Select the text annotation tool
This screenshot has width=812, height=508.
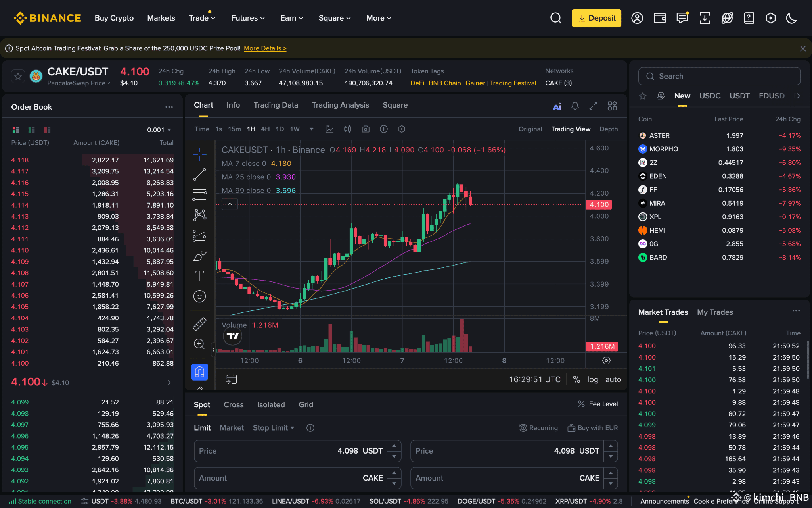199,276
